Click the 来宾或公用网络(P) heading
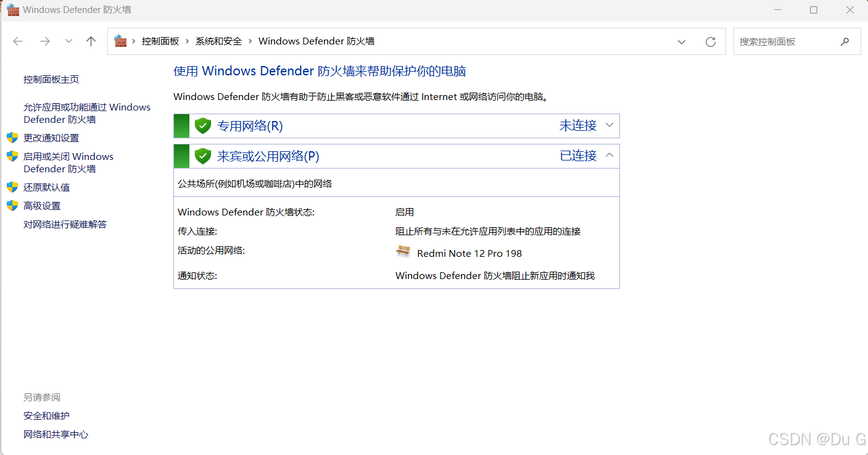The height and width of the screenshot is (455, 868). (268, 156)
